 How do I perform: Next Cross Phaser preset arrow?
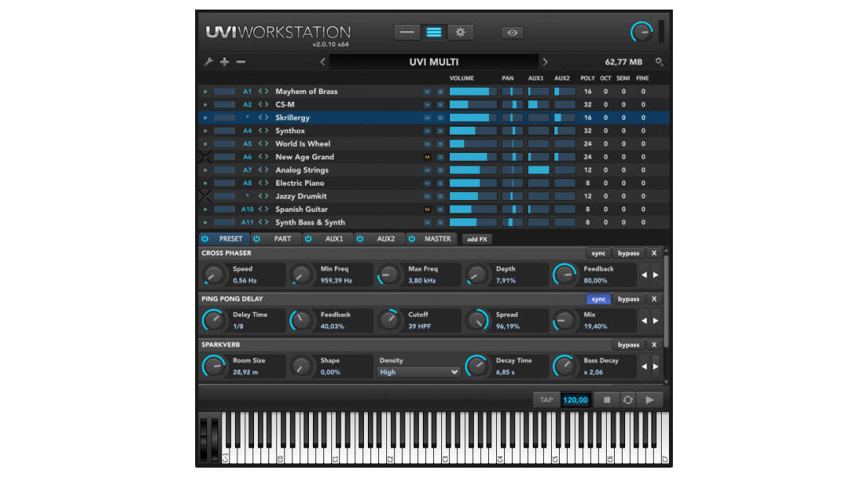coord(655,275)
